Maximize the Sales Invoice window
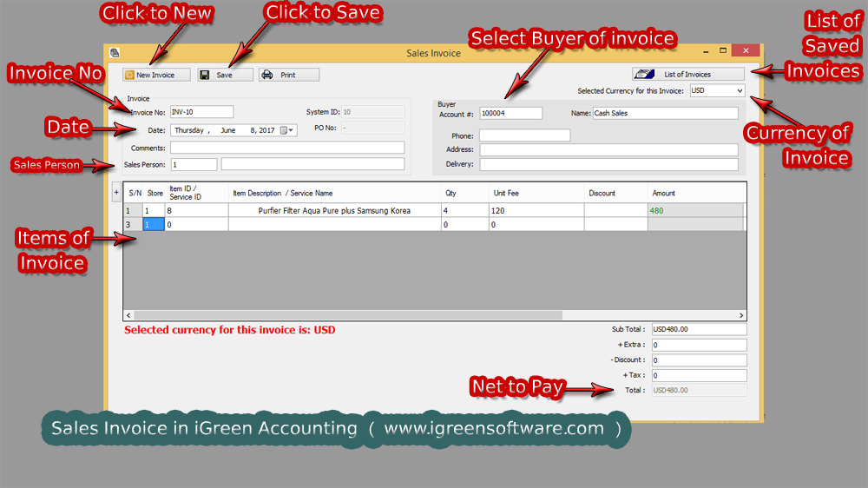 tap(722, 52)
